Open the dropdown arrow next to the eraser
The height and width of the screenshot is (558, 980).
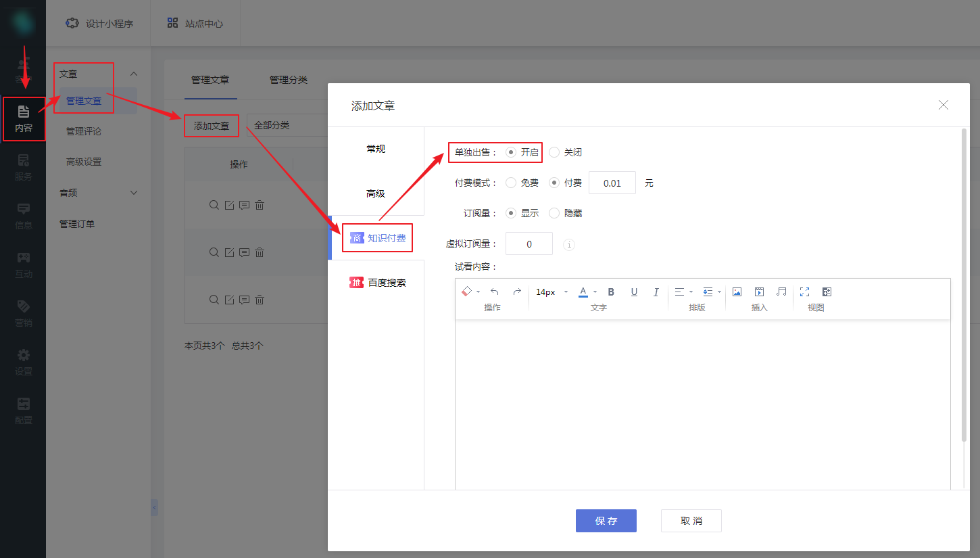479,292
